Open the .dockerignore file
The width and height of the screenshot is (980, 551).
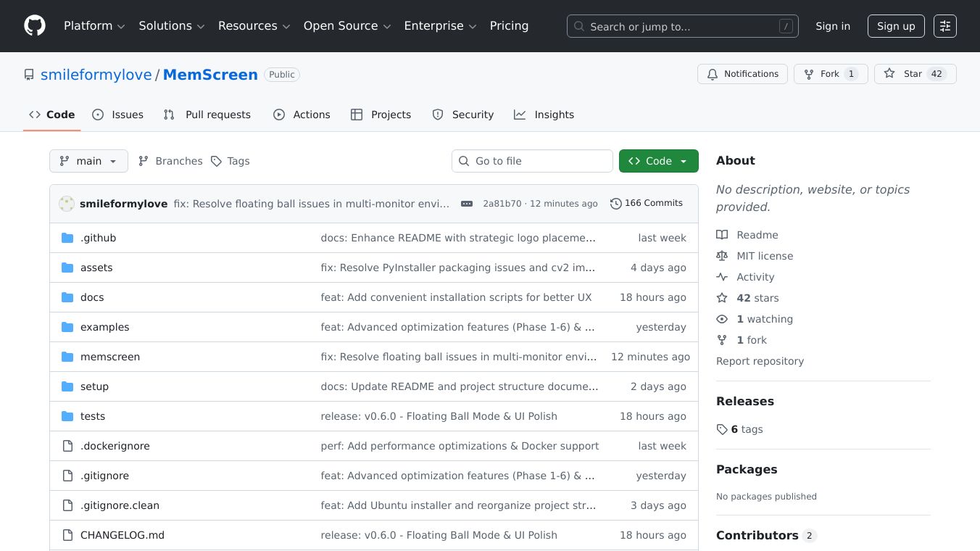coord(115,446)
